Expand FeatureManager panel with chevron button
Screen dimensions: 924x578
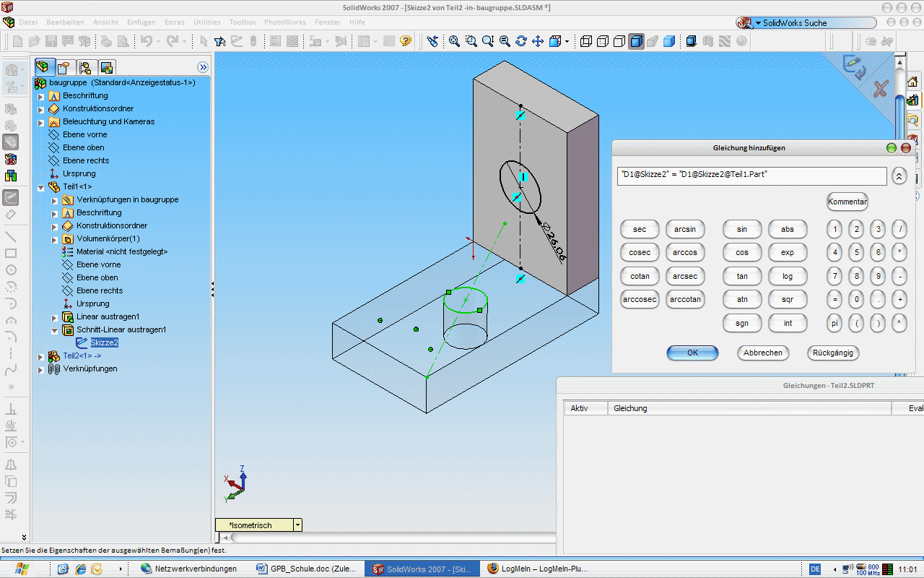point(203,67)
